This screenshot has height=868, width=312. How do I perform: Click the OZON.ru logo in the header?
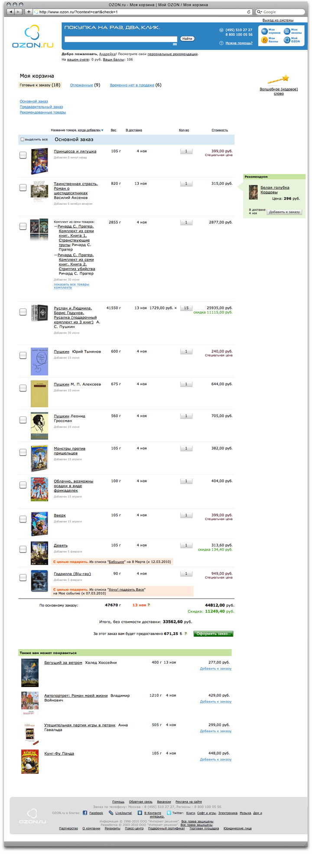point(32,36)
